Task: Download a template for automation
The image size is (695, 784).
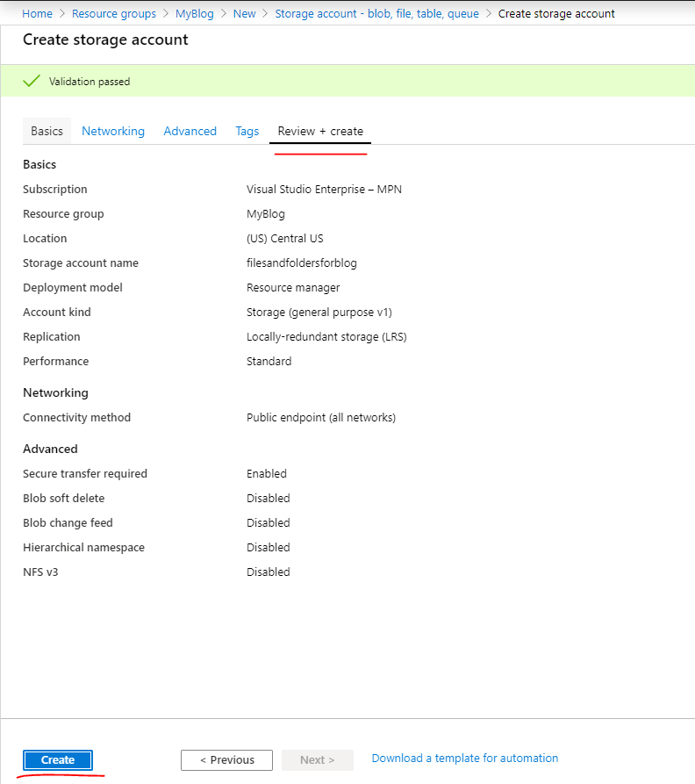Action: pos(465,759)
